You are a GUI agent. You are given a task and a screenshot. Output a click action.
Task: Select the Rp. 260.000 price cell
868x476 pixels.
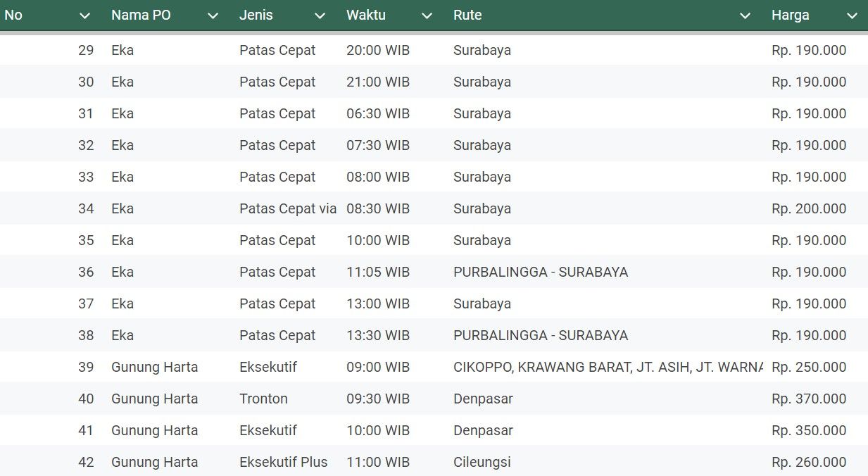(809, 462)
